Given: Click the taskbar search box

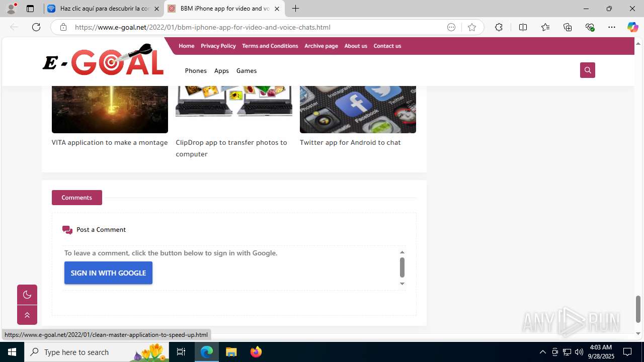Looking at the screenshot, I should (x=97, y=352).
